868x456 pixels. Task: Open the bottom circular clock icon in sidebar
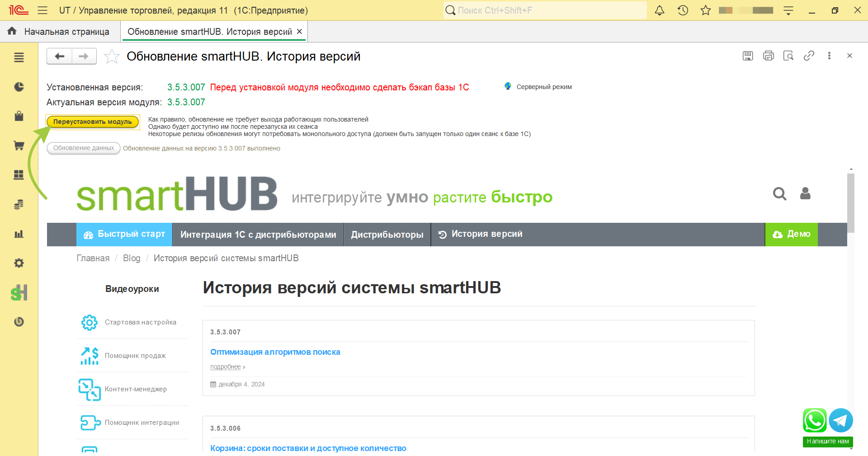19,322
